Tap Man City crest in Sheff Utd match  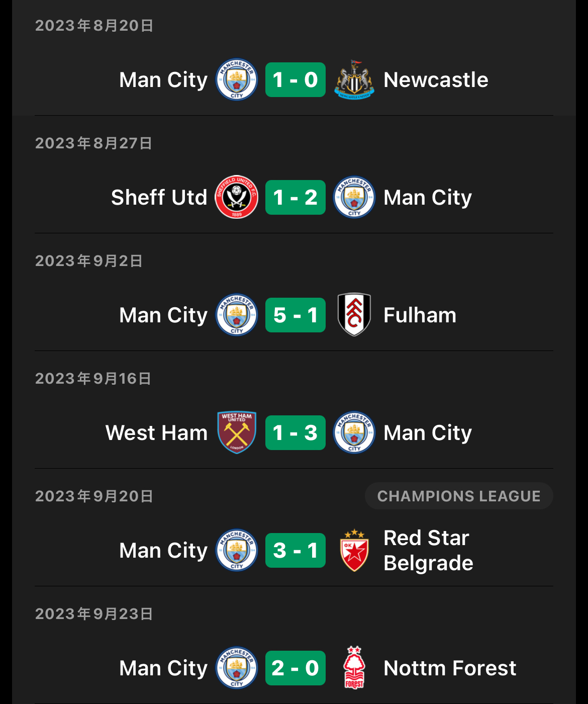click(354, 197)
